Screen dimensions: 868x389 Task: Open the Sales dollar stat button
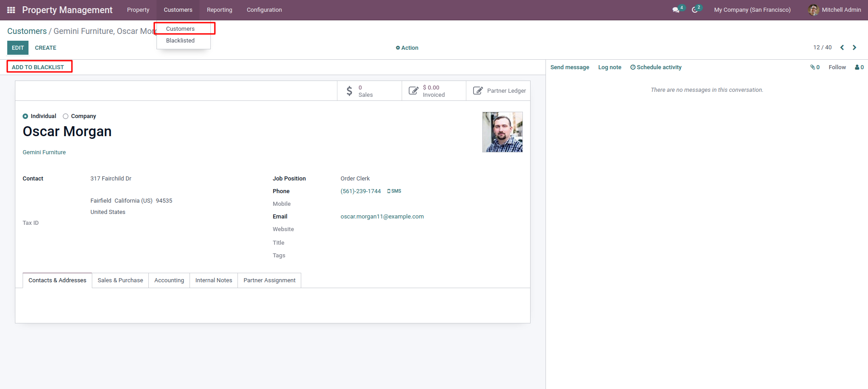point(370,91)
